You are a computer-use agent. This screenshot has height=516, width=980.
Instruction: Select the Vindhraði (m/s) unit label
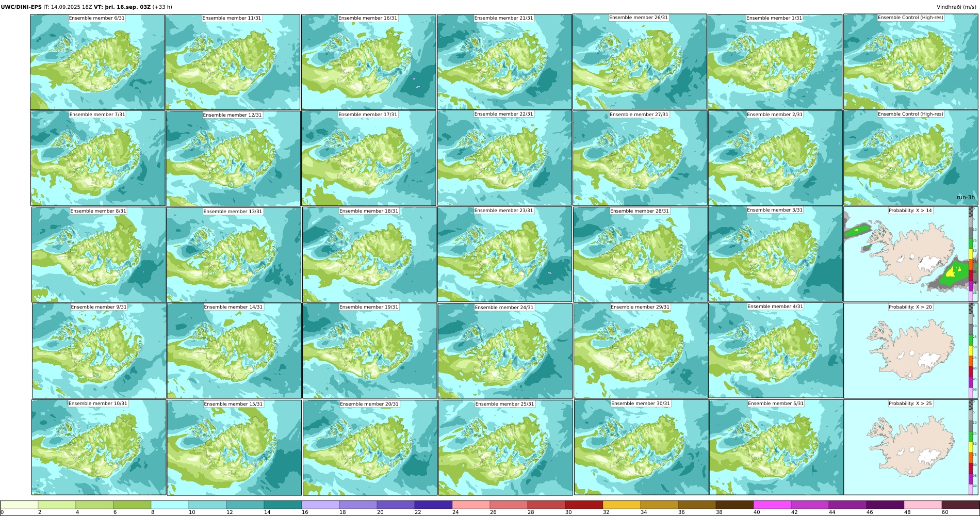pos(956,7)
